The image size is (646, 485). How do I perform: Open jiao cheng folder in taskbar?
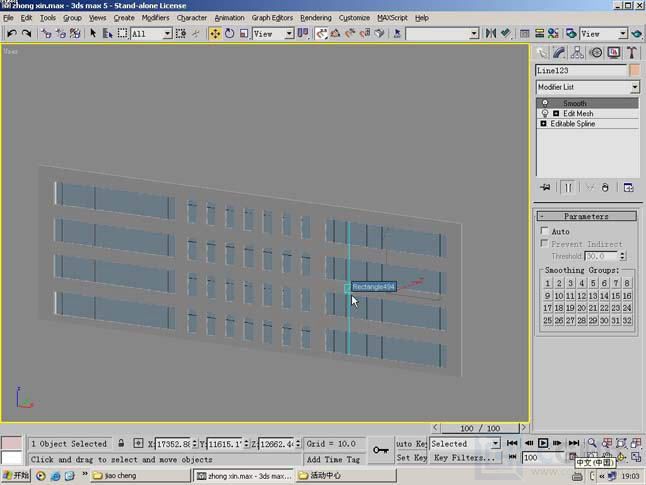140,476
